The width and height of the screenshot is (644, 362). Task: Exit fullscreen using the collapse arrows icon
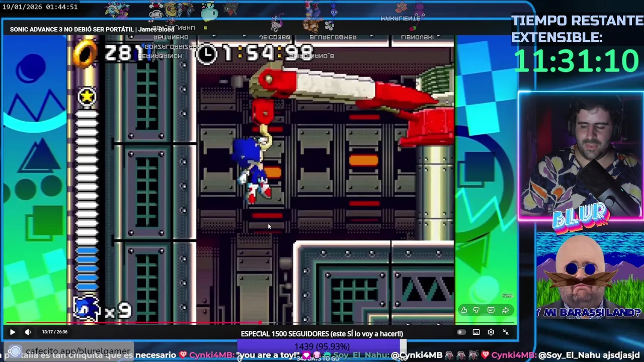[506, 332]
